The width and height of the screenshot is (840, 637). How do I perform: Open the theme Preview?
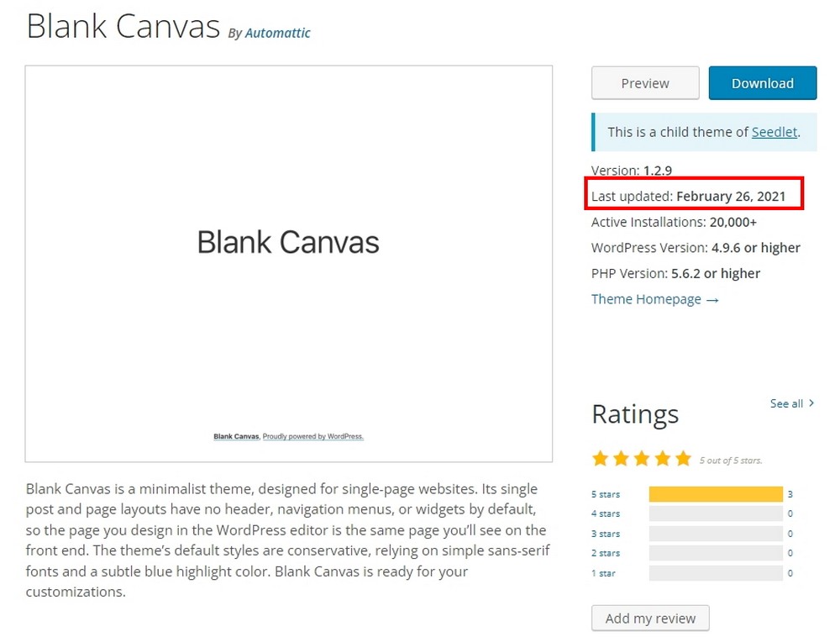645,83
